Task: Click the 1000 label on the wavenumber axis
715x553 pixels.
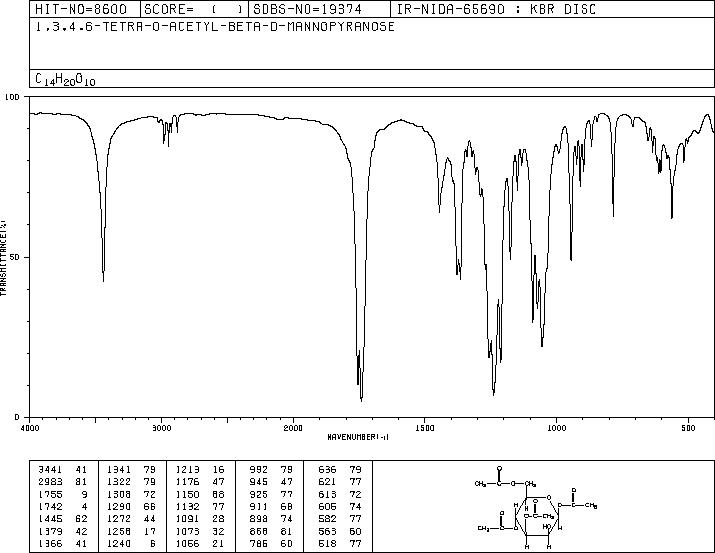Action: (556, 428)
